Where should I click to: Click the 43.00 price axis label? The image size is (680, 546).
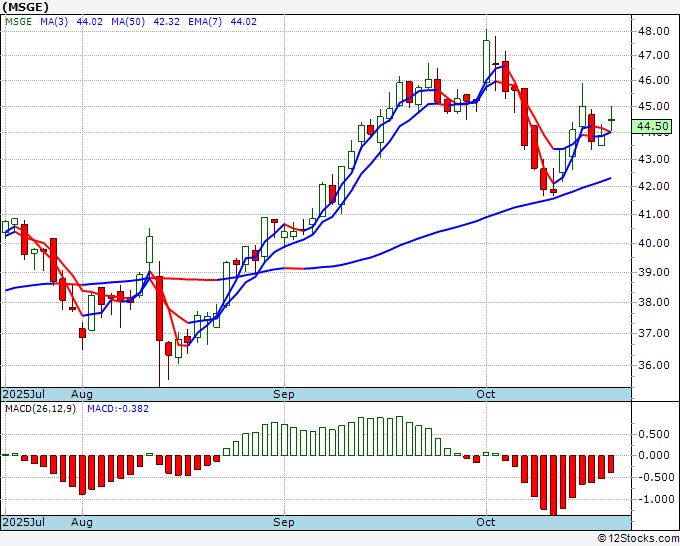(654, 159)
